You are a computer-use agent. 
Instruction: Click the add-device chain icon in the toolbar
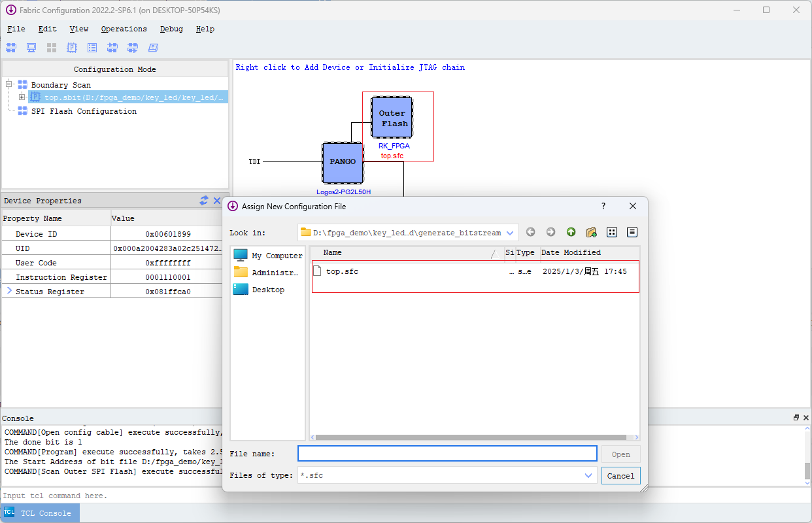click(112, 47)
